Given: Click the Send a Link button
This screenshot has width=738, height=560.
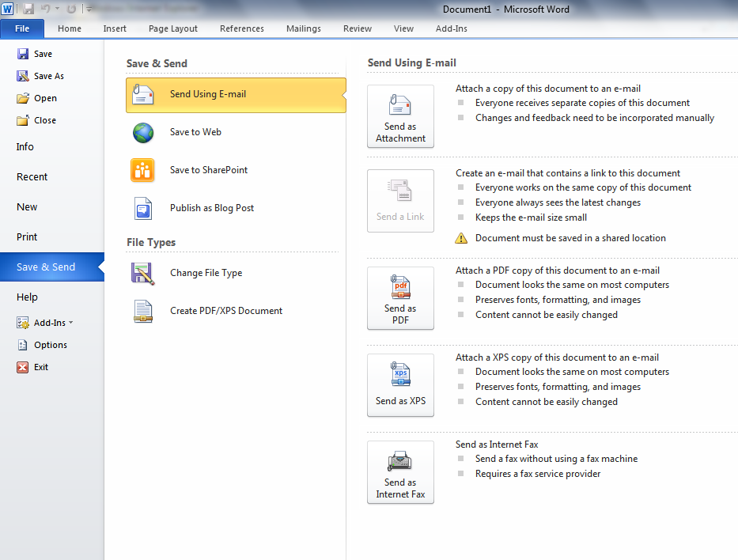Looking at the screenshot, I should (x=400, y=201).
